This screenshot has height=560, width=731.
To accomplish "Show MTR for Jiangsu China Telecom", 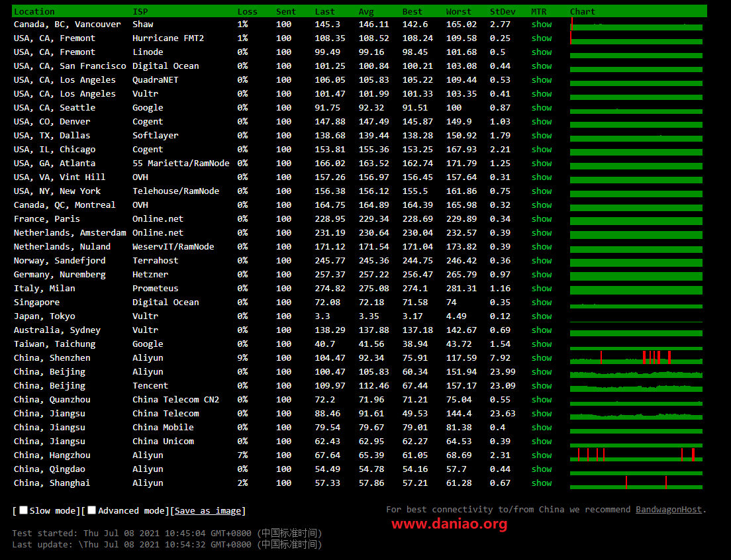I will [541, 413].
